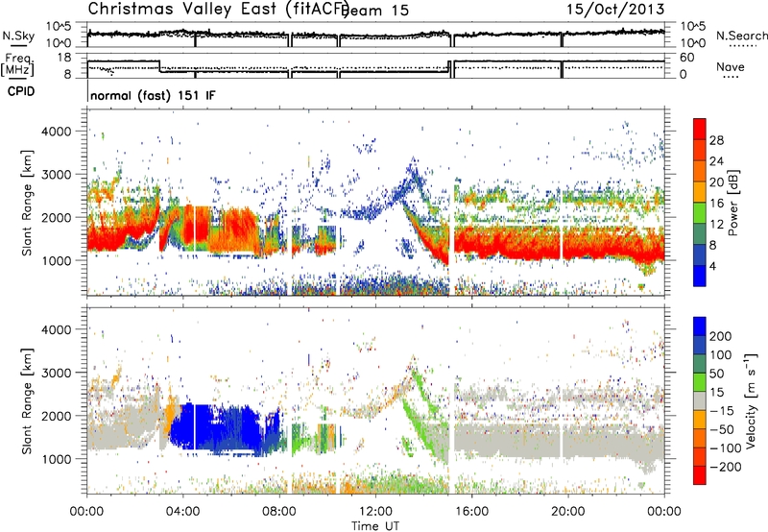This screenshot has height=532, width=768.
Task: Click the '16:00' time tick label
Action: click(471, 512)
